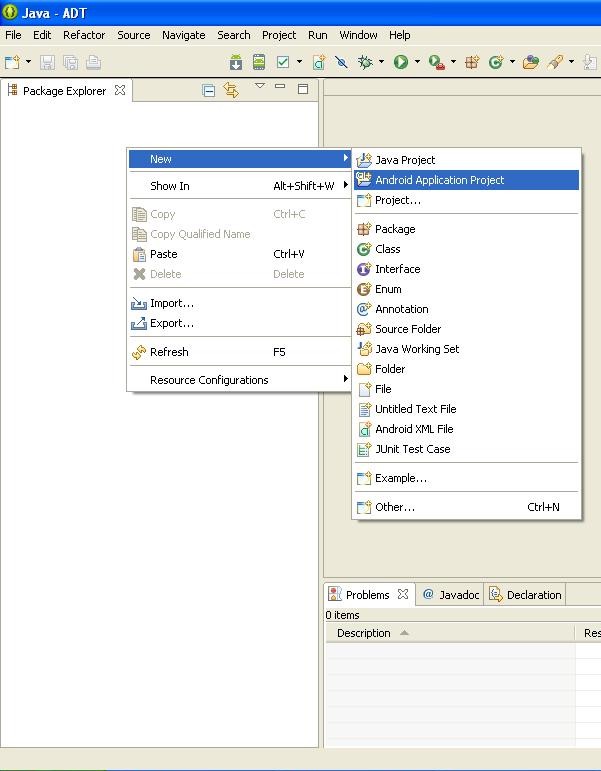Open the New Java Class dropdown arrow
Viewport: 601px width, 771px height.
click(x=512, y=62)
